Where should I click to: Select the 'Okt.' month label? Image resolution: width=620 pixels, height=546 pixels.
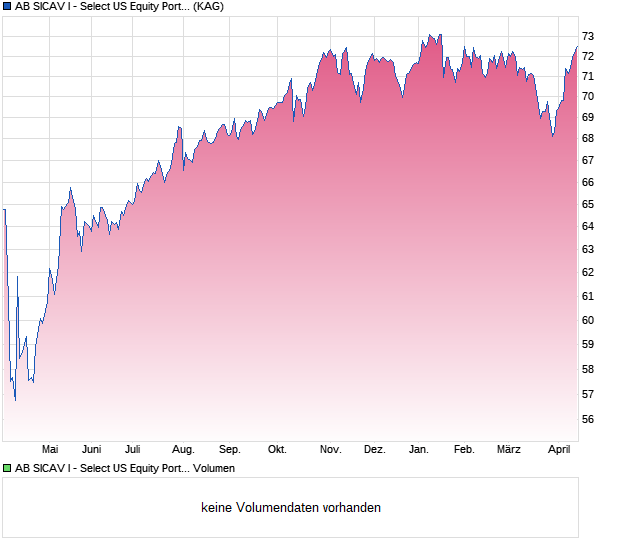[277, 450]
